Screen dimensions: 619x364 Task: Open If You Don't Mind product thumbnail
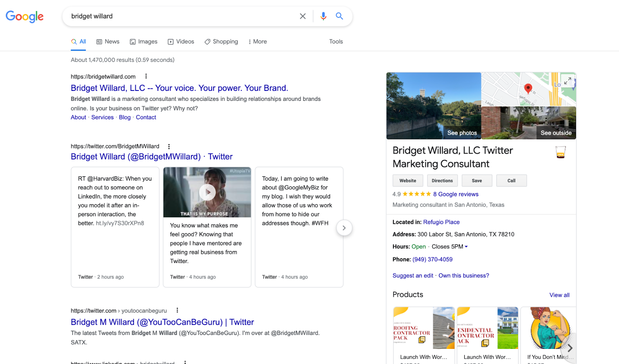(549, 328)
